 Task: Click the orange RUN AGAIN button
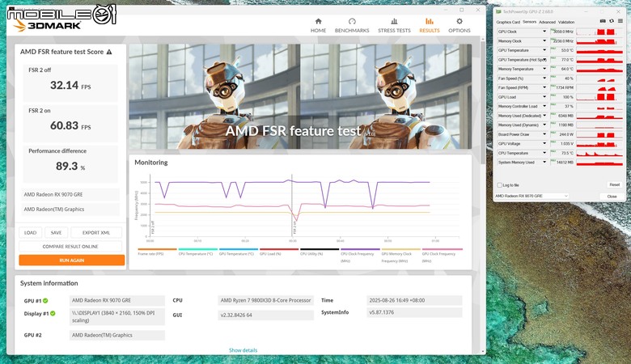click(72, 260)
